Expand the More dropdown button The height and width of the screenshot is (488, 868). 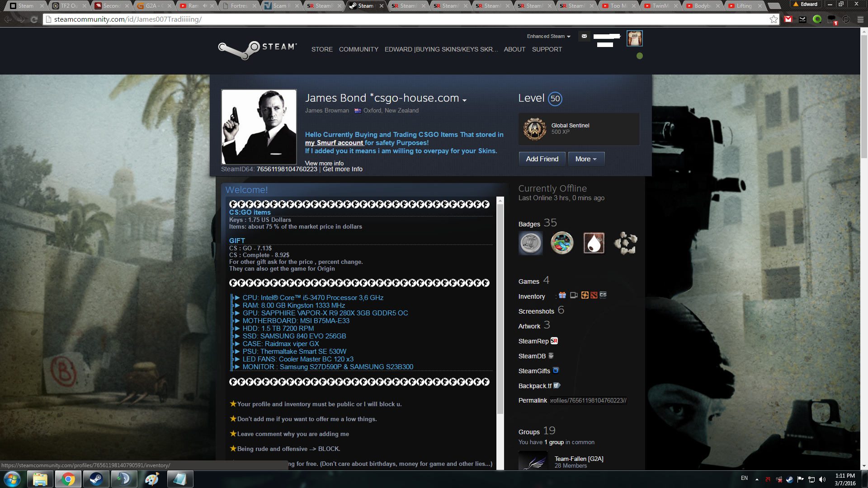[586, 159]
